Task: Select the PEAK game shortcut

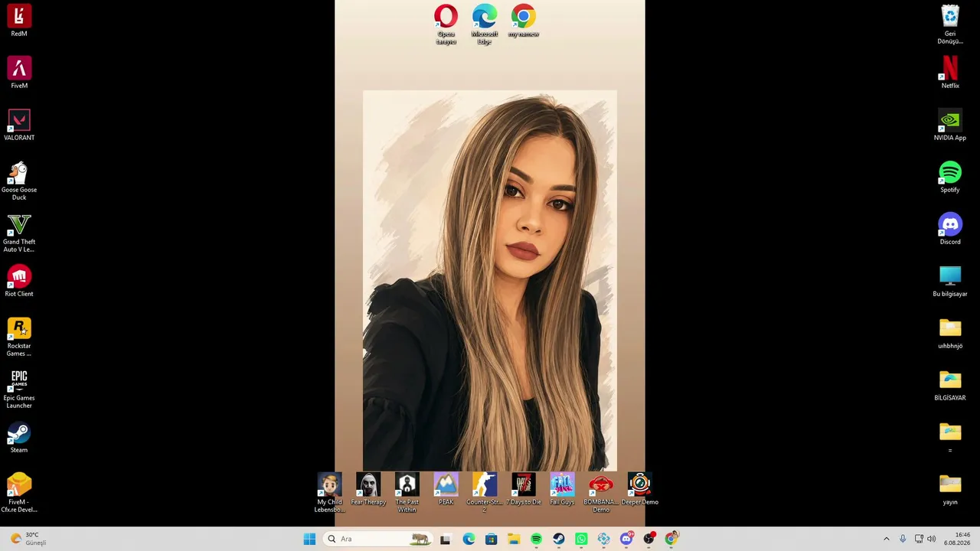Action: pyautogui.click(x=446, y=489)
